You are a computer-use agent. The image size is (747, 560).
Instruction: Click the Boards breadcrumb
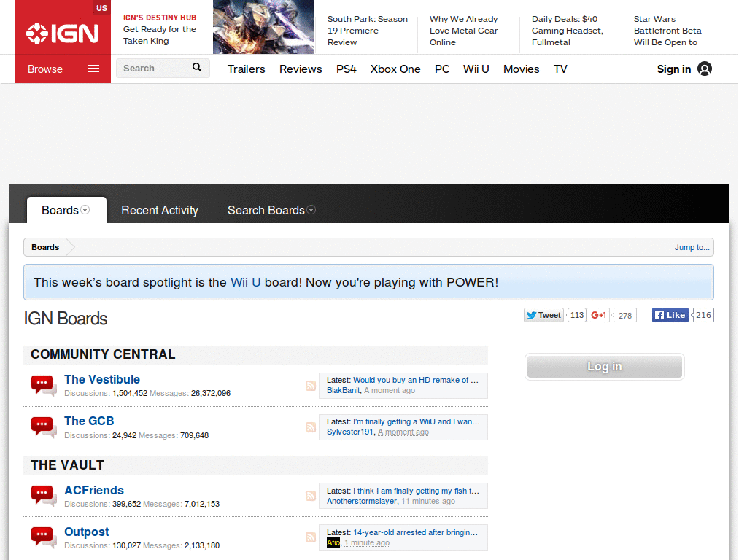pos(45,247)
